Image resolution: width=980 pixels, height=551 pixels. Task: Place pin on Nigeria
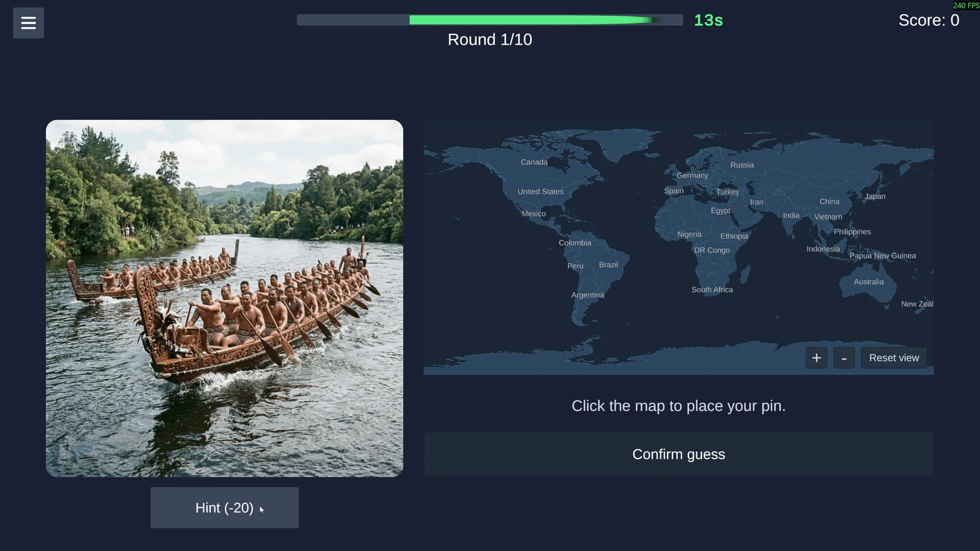[x=689, y=234]
